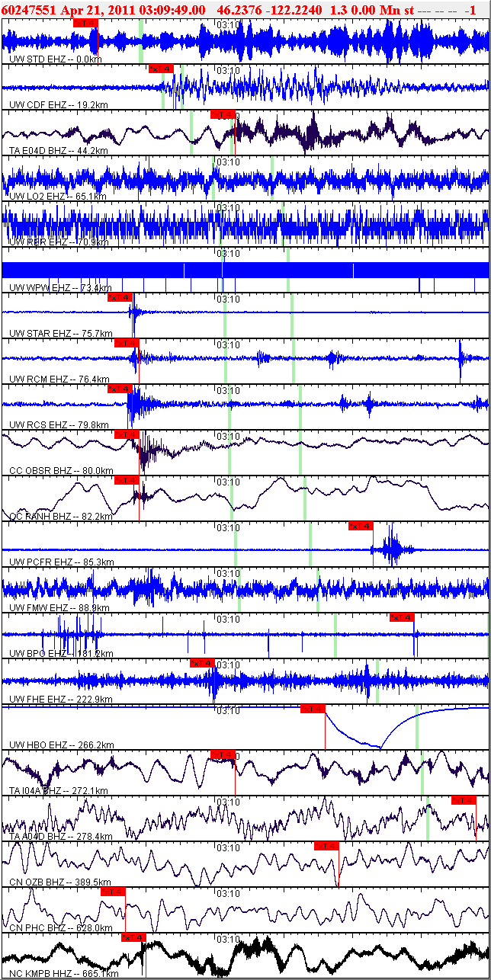Viewport: 491px width, 980px height.
Task: Click 'NC KMPB HHZ -- 665.1km' station label
Action: 64,973
